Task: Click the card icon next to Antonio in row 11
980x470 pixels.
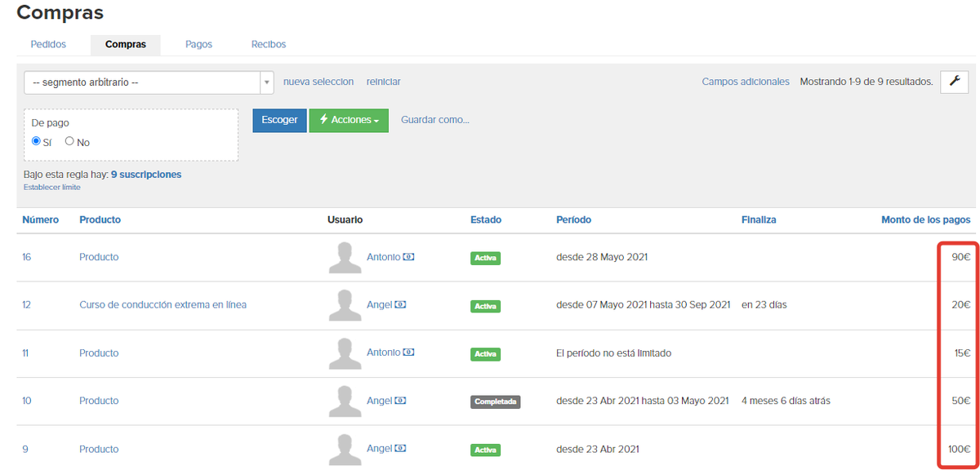Action: click(x=409, y=352)
